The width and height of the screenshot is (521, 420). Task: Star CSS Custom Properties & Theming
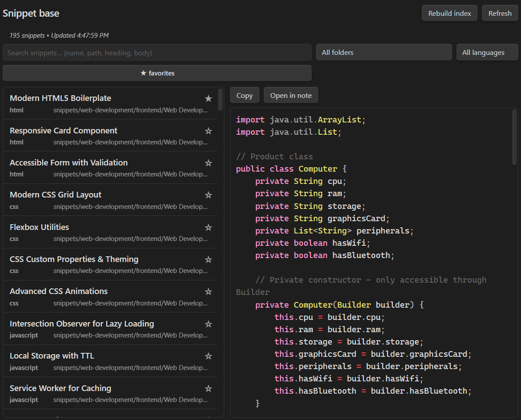click(x=208, y=259)
